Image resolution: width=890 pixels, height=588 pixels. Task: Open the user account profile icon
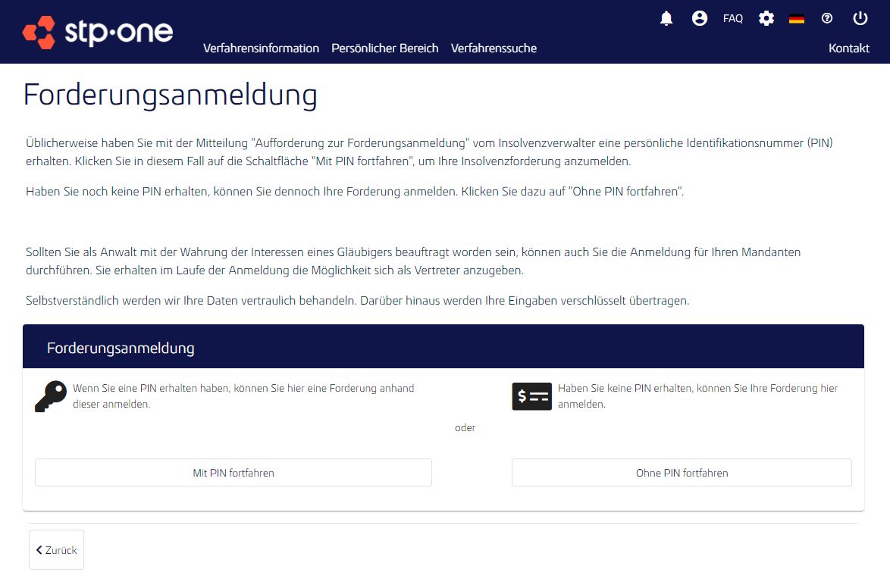[x=700, y=17]
